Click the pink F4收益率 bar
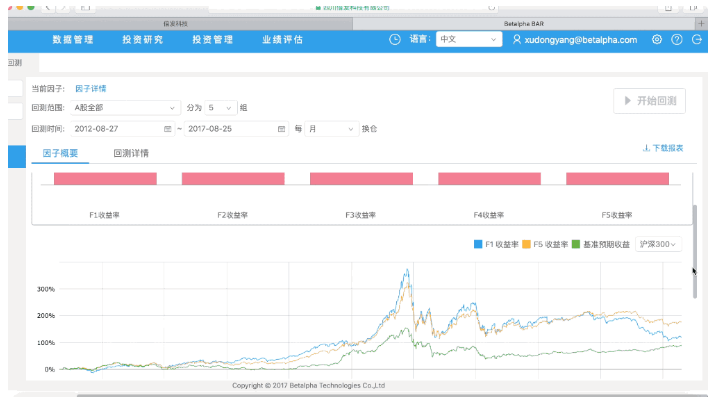The height and width of the screenshot is (397, 716). (x=490, y=179)
